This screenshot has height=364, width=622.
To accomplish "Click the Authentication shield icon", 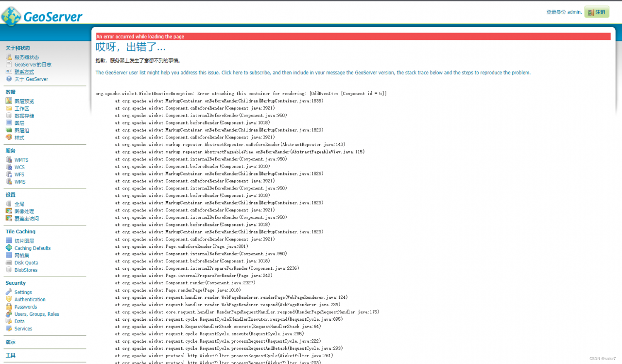I will click(x=9, y=299).
